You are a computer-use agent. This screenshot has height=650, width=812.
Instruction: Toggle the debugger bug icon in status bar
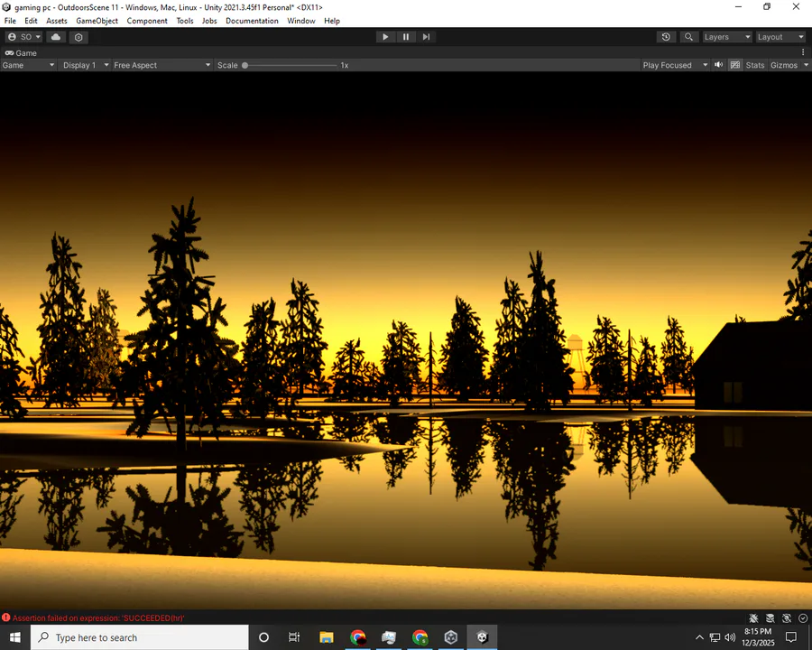753,617
